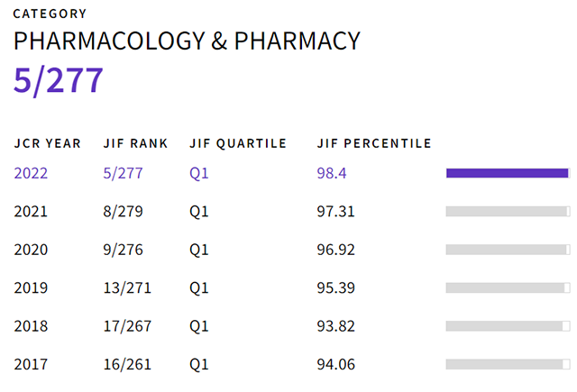
Task: Click the JIF PERCENTILE column header
Action: (374, 143)
